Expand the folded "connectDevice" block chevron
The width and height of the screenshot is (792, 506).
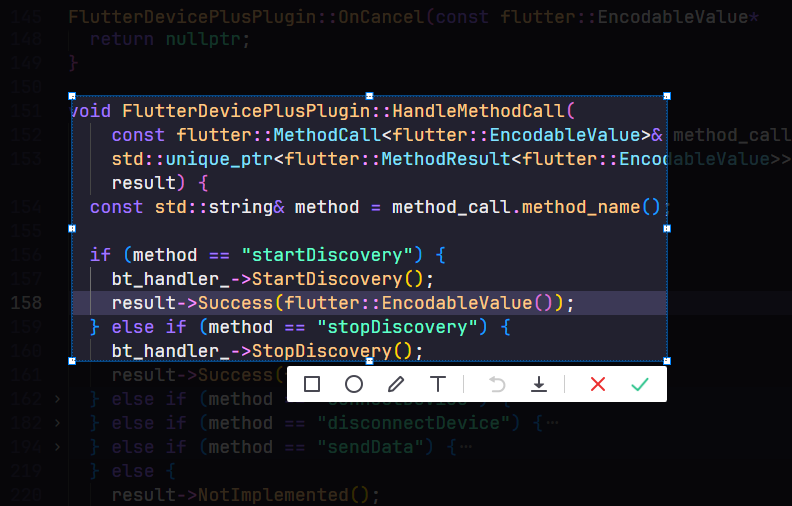point(57,399)
